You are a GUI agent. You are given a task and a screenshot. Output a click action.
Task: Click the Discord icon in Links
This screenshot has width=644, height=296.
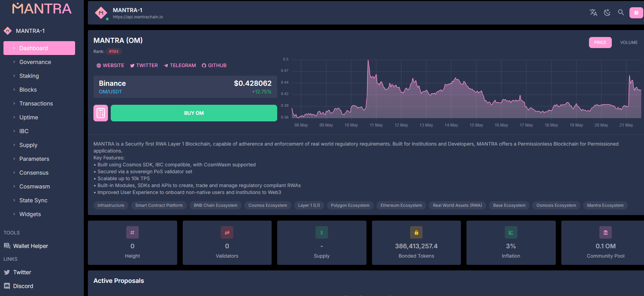click(7, 286)
